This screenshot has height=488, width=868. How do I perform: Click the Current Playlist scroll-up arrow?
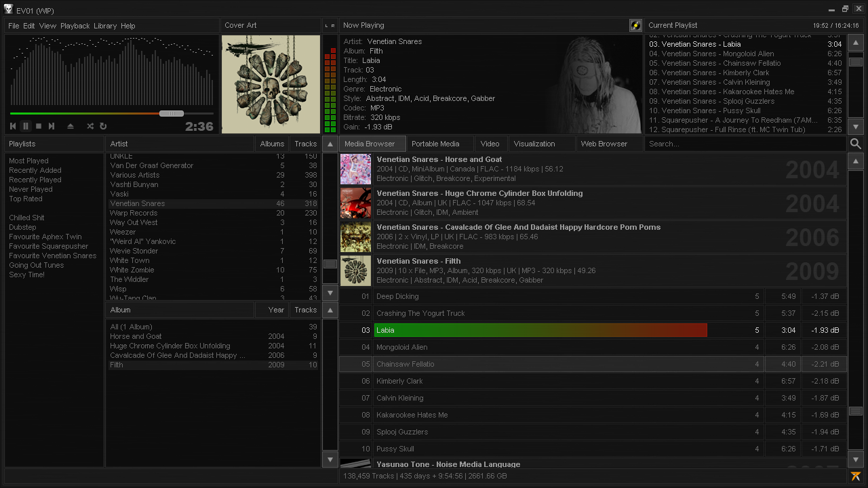(856, 42)
